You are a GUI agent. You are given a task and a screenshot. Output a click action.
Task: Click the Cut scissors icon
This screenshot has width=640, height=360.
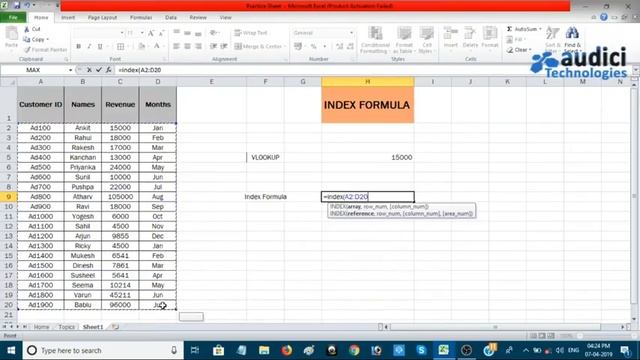click(x=27, y=29)
